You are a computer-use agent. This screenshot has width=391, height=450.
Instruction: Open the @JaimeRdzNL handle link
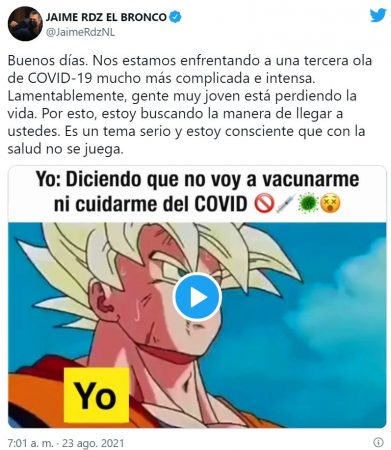(80, 32)
